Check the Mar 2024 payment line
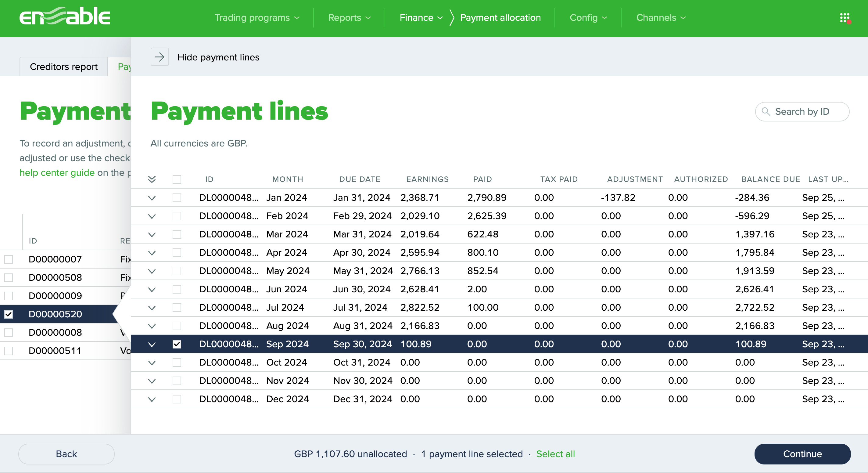868x473 pixels. tap(177, 234)
